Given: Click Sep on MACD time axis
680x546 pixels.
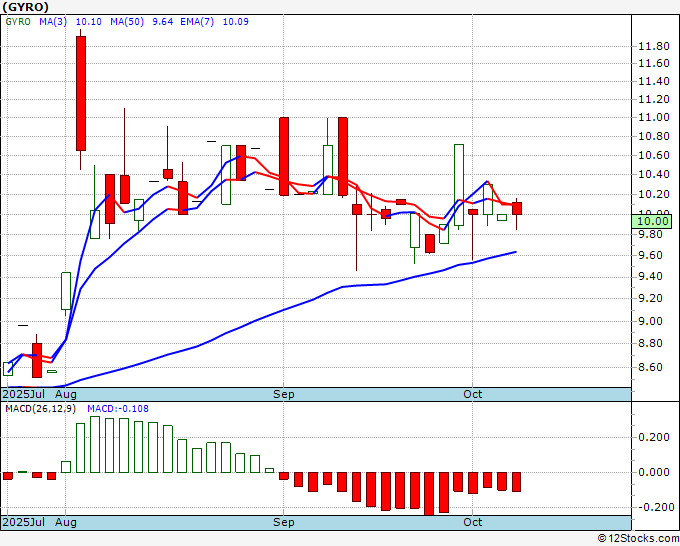Looking at the screenshot, I should tap(284, 522).
